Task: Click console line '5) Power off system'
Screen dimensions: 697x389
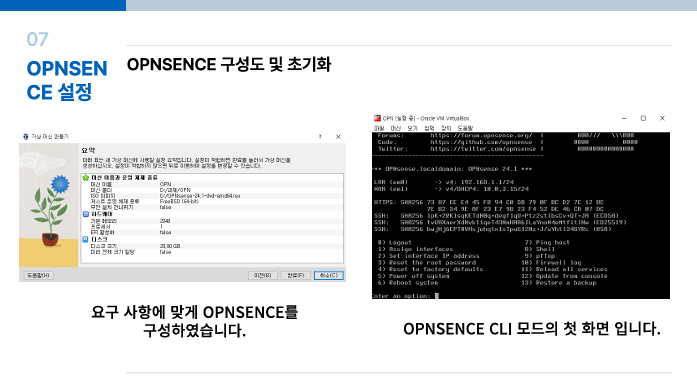Action: pos(413,276)
